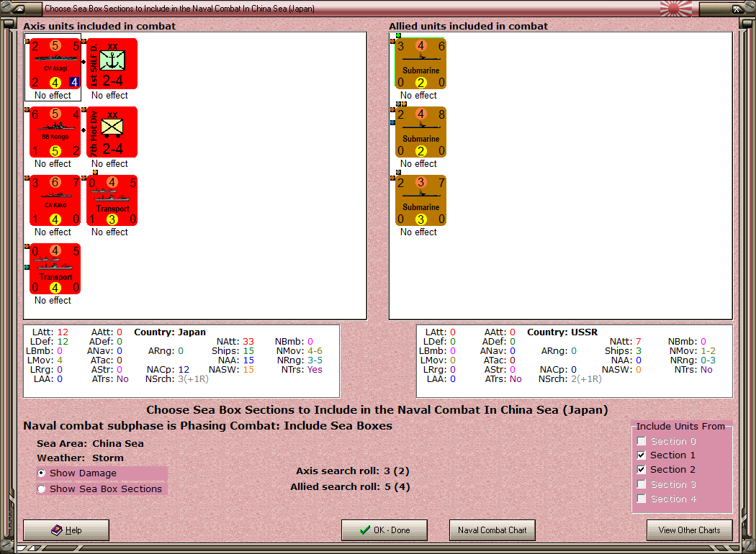This screenshot has height=554, width=756.
Task: Click the Axis units included in combat heading
Action: click(99, 26)
